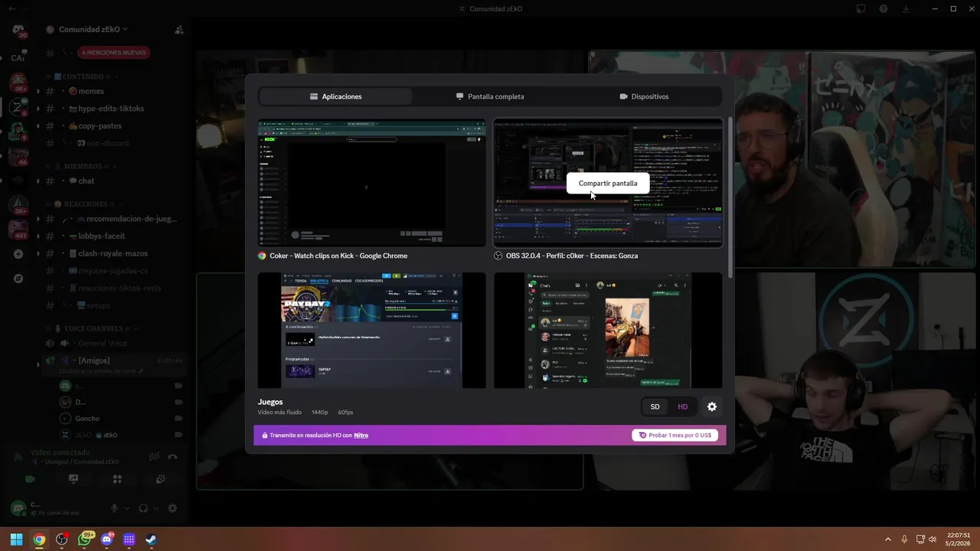Choose the Steam library window thumbnail
Image resolution: width=980 pixels, height=551 pixels.
coord(371,330)
